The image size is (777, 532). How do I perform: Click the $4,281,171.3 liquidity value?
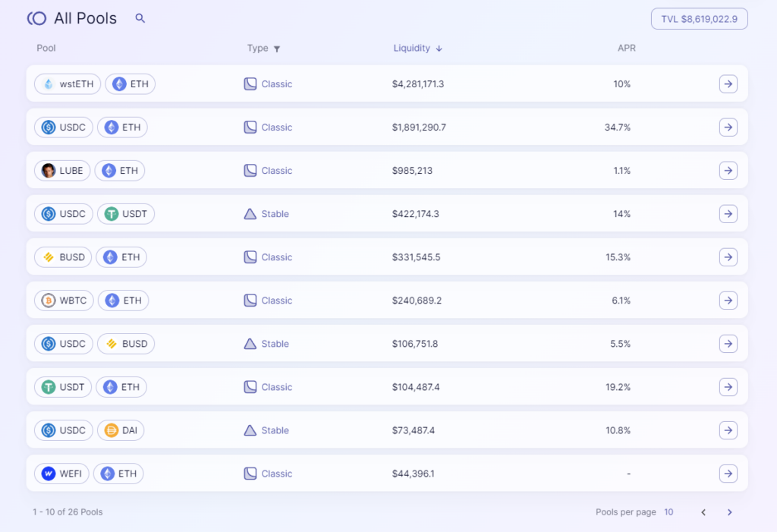pyautogui.click(x=418, y=83)
